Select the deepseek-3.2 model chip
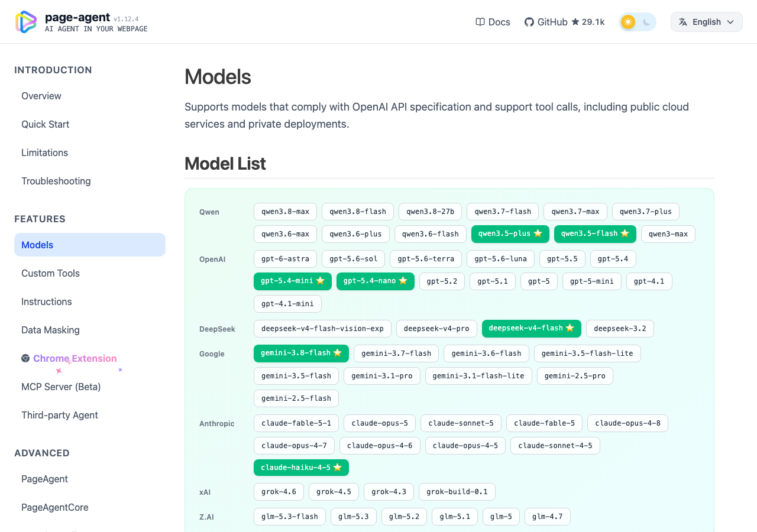This screenshot has width=757, height=532. coord(620,329)
